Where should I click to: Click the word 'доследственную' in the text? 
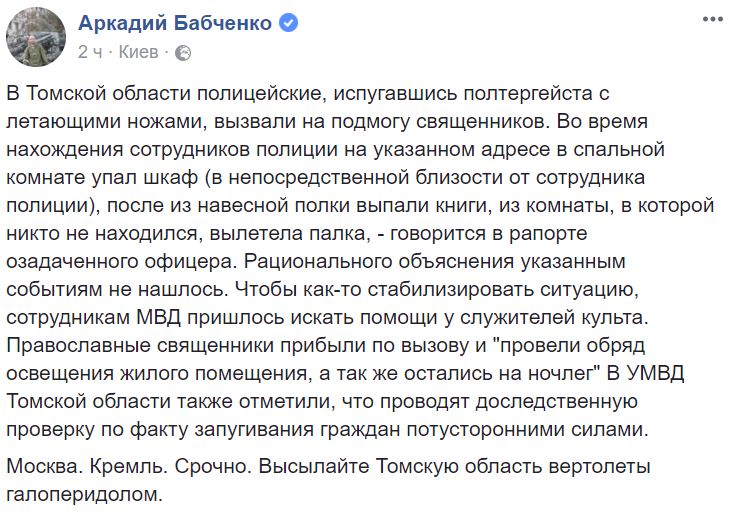pyautogui.click(x=557, y=402)
